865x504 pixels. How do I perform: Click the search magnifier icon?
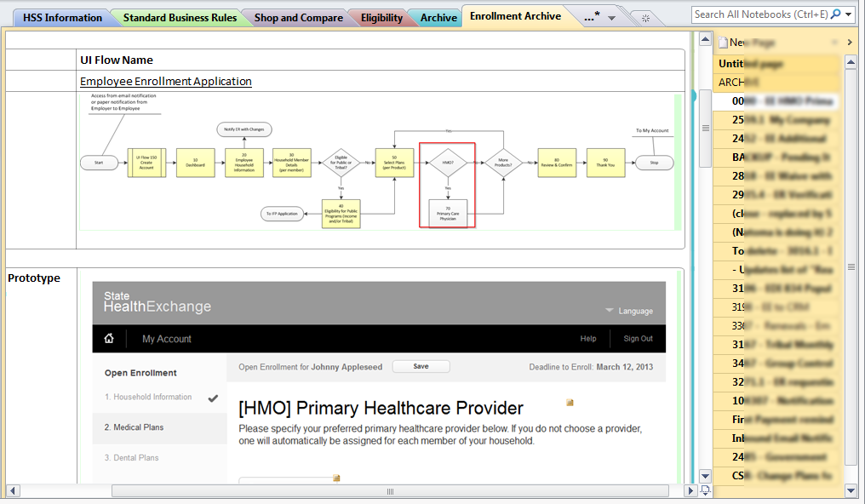836,14
